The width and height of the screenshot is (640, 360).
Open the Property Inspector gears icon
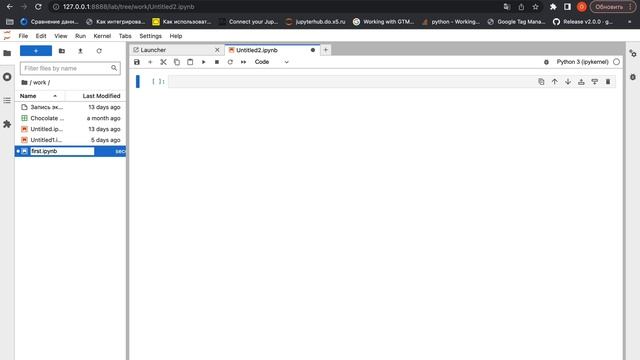[633, 53]
